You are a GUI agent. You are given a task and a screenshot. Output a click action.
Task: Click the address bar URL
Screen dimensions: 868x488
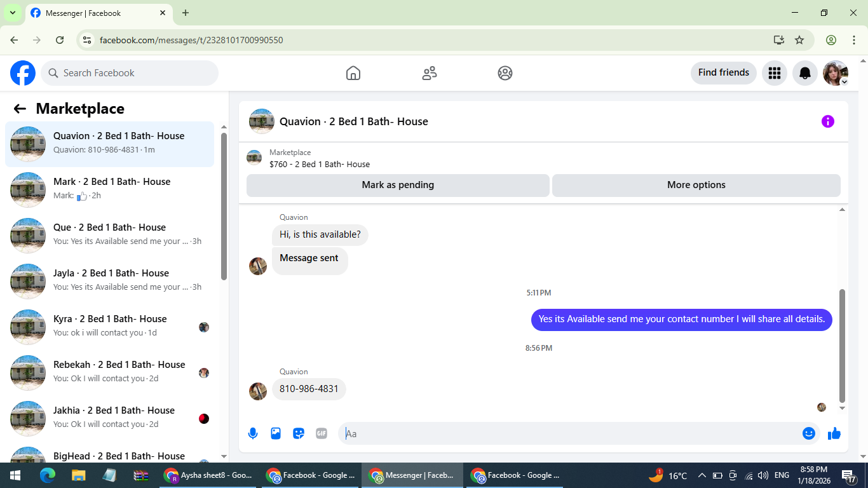(x=191, y=40)
